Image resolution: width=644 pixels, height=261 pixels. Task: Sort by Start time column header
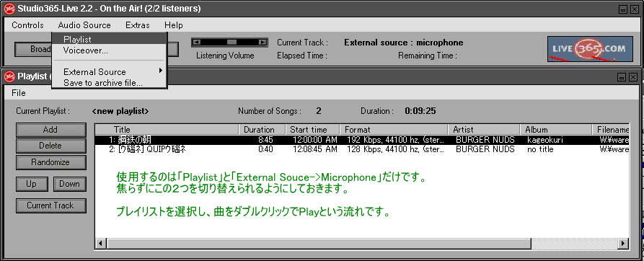312,130
